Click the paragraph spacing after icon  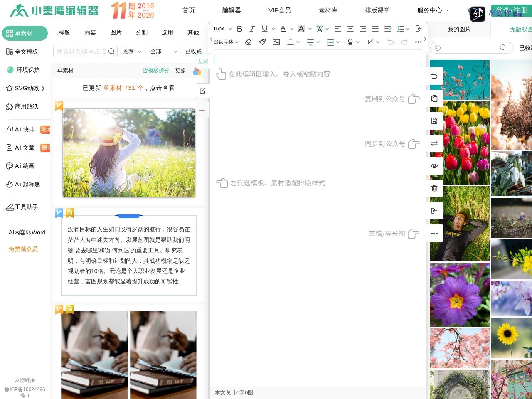310,42
